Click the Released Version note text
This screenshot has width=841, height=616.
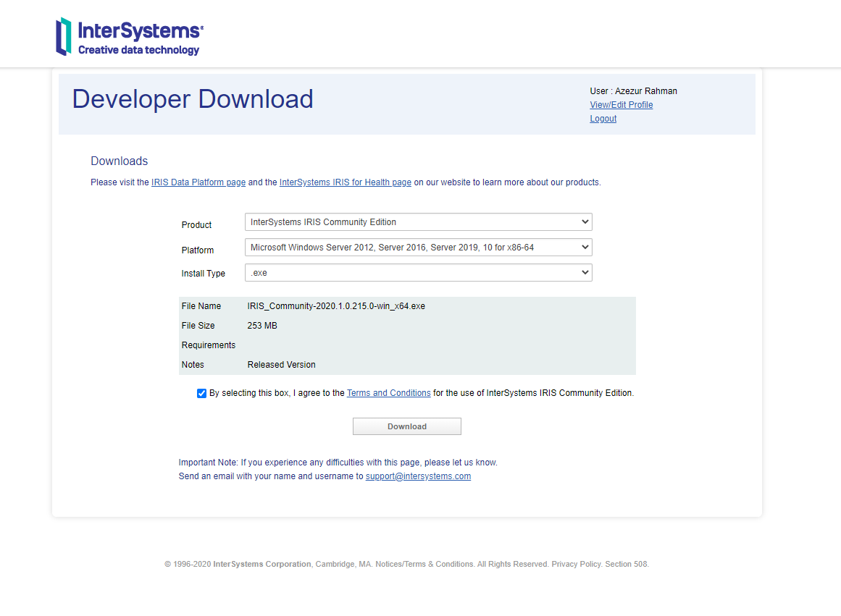click(282, 365)
